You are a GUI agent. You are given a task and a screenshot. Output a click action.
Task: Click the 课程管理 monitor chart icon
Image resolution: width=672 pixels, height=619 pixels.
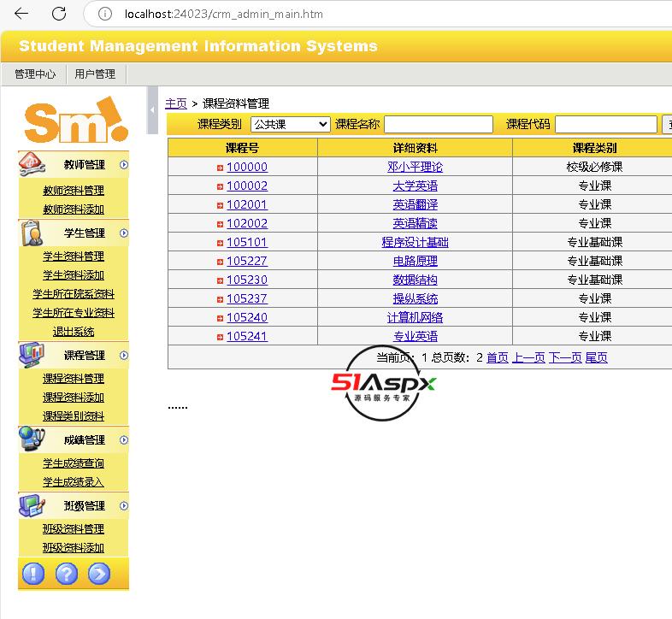[32, 355]
